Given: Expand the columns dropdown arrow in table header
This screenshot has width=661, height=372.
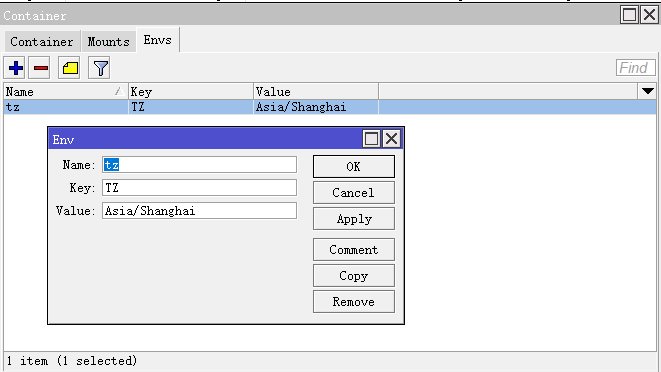Looking at the screenshot, I should [648, 91].
